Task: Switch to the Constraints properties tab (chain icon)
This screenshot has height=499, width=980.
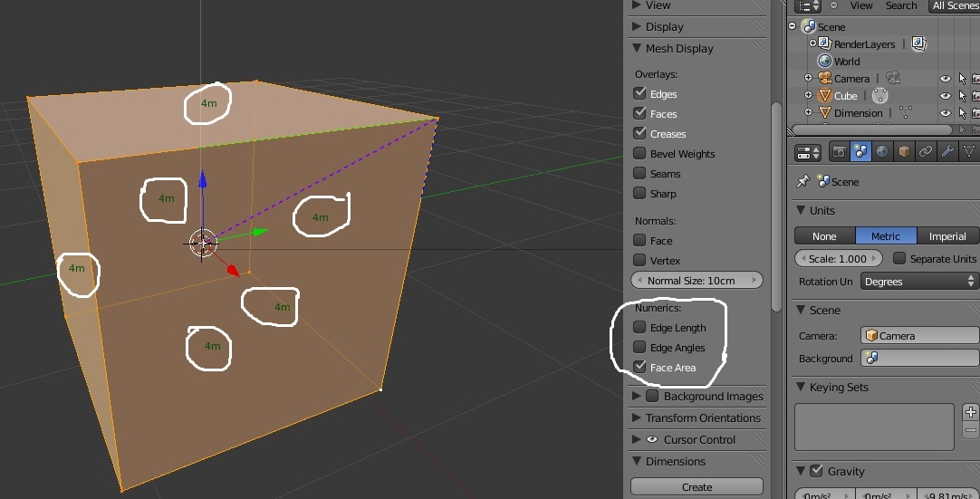Action: (926, 151)
